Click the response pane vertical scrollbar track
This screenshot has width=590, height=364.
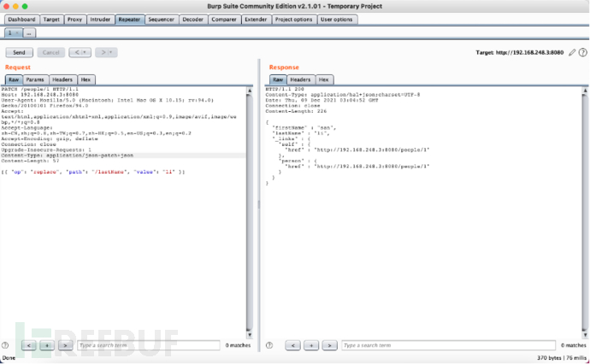[585, 213]
